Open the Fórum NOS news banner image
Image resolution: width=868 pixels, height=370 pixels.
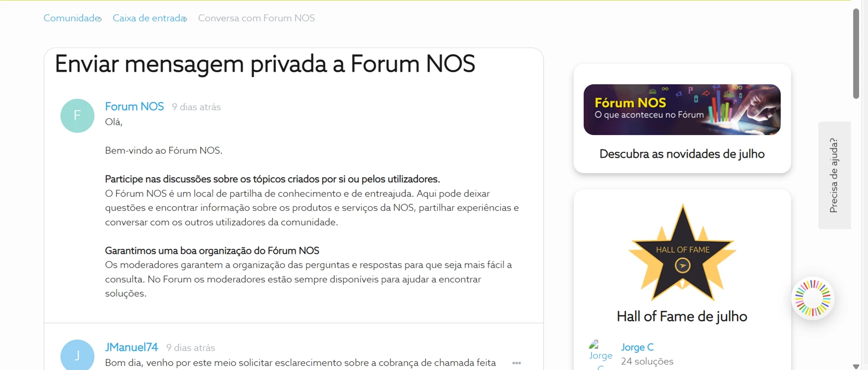[x=682, y=109]
